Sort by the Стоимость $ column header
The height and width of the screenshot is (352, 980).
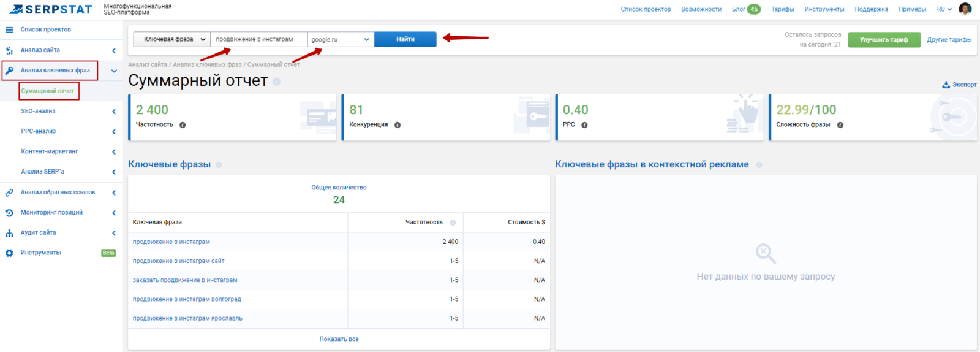[x=526, y=223]
